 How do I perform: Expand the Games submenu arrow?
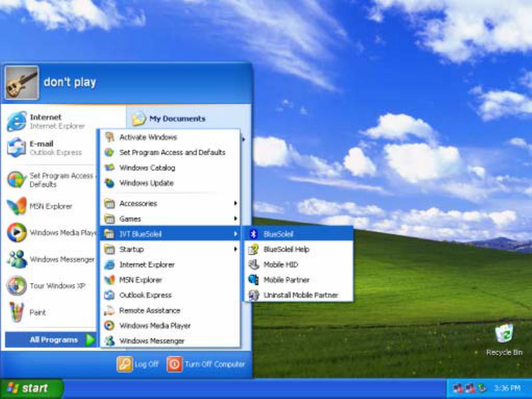235,218
